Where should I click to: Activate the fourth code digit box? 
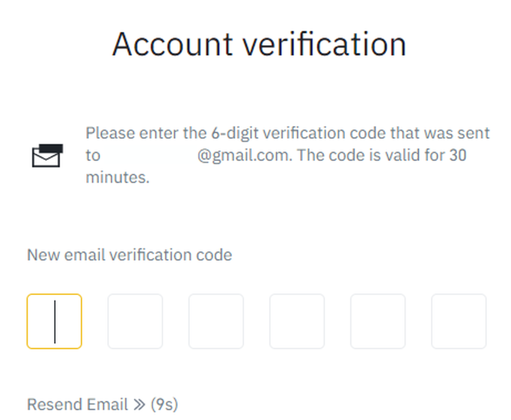[297, 321]
